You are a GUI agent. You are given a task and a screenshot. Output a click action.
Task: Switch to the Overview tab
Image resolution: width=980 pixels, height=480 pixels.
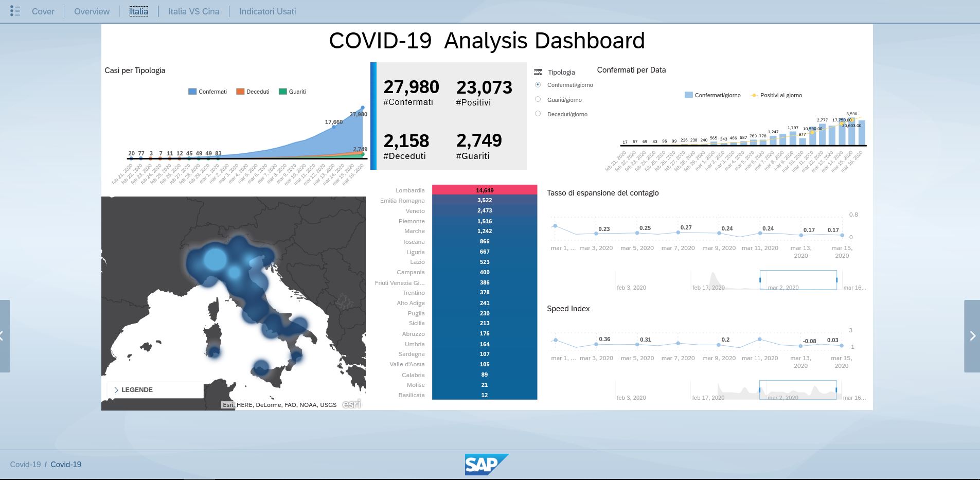point(92,11)
